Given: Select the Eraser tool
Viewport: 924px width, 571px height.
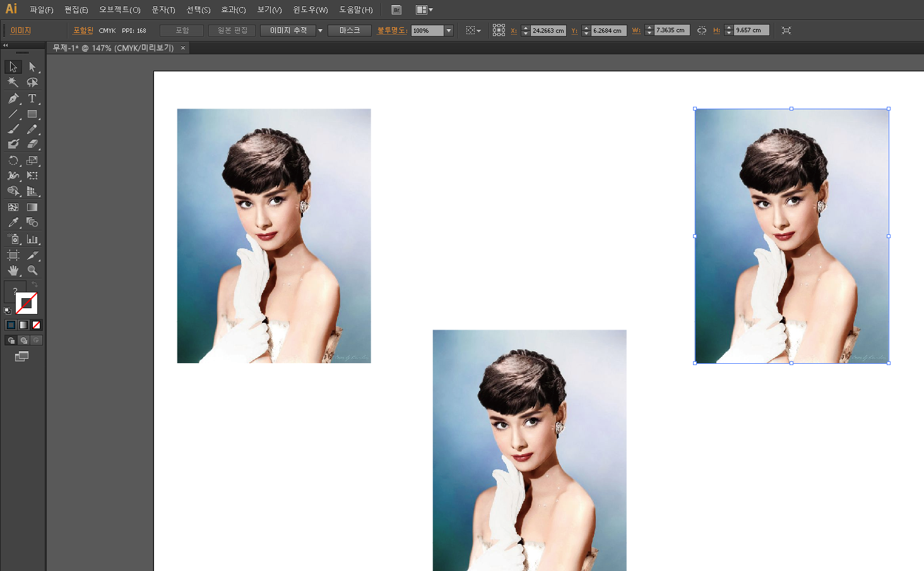Looking at the screenshot, I should coord(32,144).
